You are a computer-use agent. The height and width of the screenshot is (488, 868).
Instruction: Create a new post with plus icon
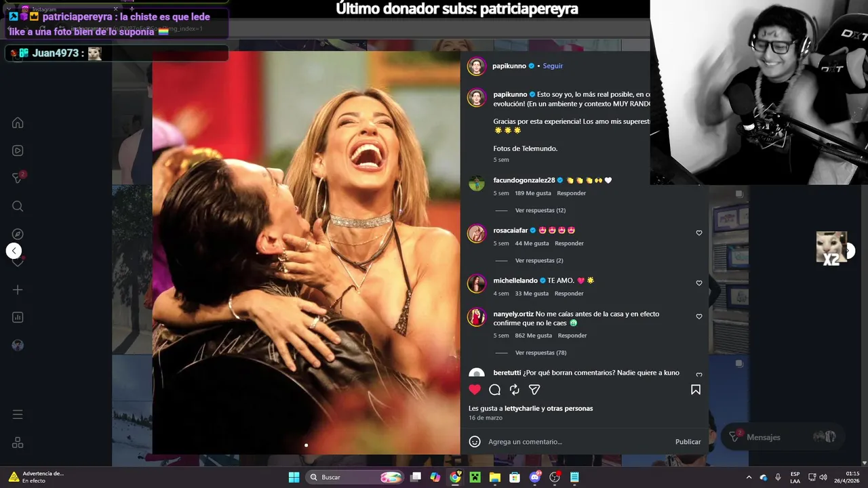18,289
